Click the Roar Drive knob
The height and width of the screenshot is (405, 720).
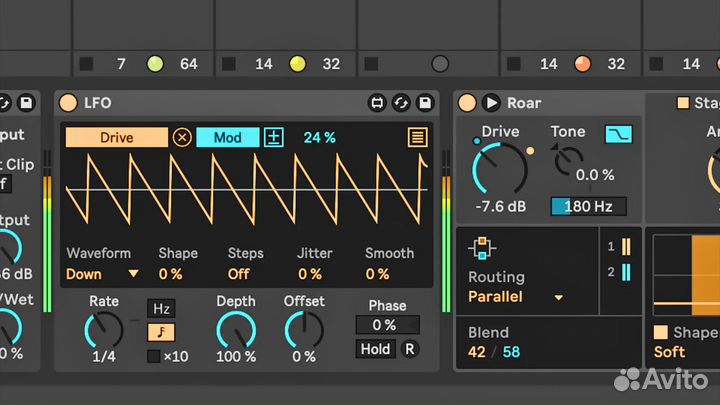click(x=500, y=169)
